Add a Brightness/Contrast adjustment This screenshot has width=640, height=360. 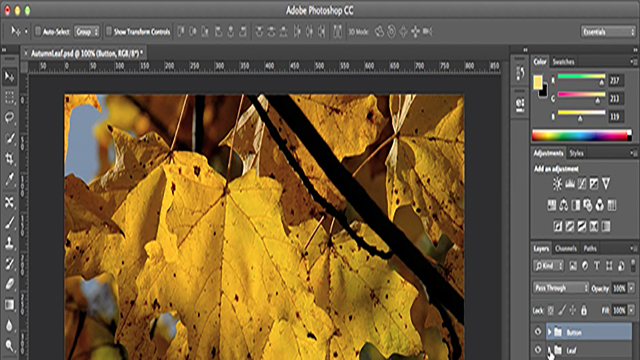[x=558, y=184]
